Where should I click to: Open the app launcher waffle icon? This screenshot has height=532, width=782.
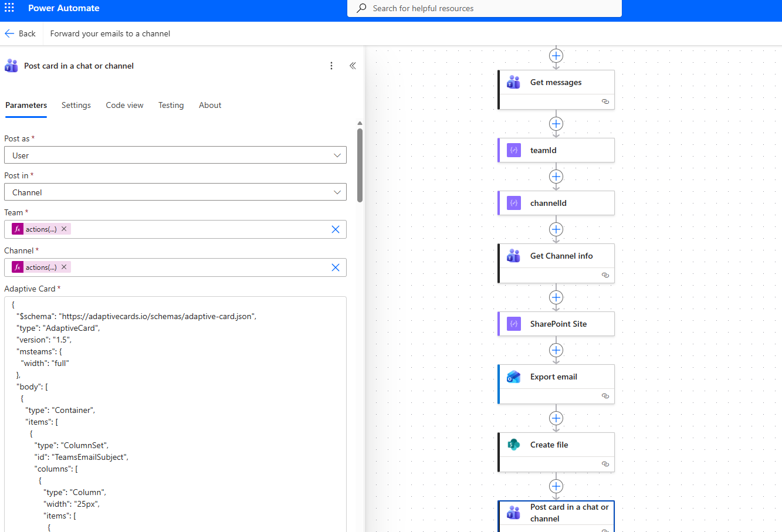click(9, 8)
